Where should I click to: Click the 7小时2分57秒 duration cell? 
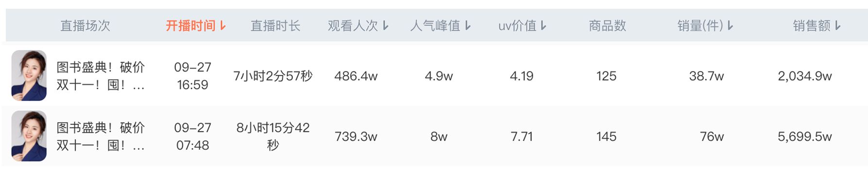pyautogui.click(x=273, y=76)
